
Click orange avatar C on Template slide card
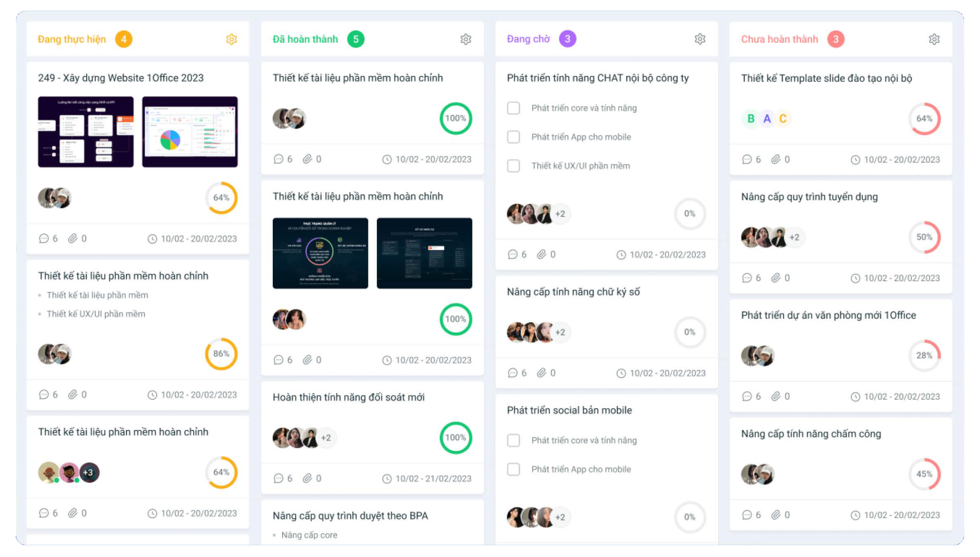click(783, 118)
